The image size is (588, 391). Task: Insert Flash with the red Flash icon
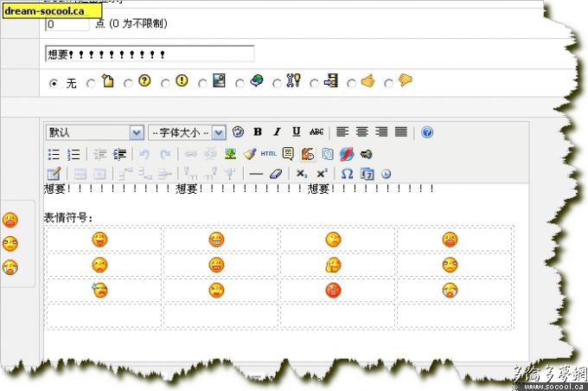tap(347, 154)
